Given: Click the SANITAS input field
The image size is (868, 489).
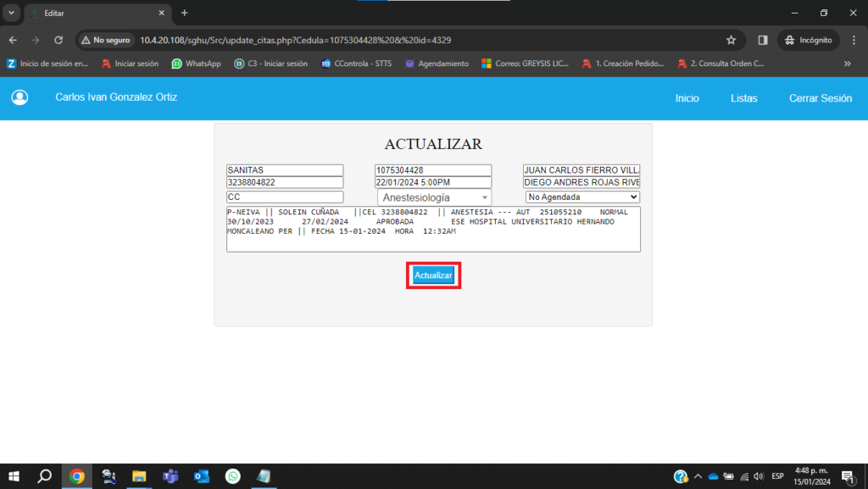Looking at the screenshot, I should point(285,170).
